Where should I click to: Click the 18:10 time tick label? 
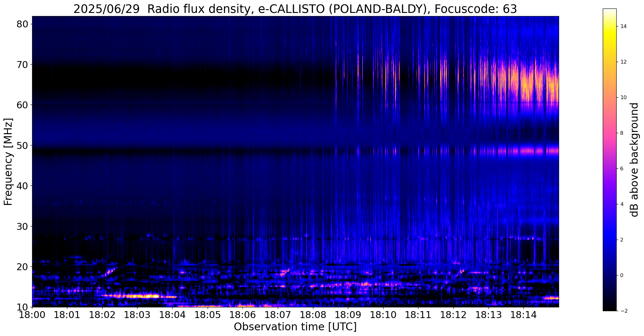point(383,315)
